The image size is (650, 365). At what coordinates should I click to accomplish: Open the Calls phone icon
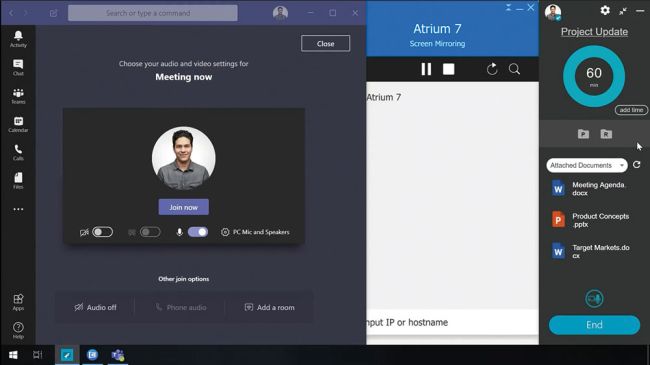pyautogui.click(x=18, y=152)
